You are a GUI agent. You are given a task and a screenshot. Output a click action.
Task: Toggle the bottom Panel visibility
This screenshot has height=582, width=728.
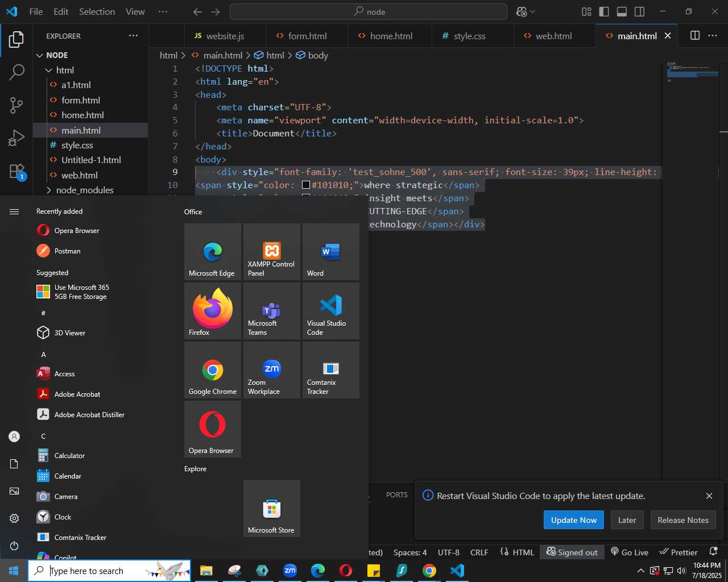point(622,11)
